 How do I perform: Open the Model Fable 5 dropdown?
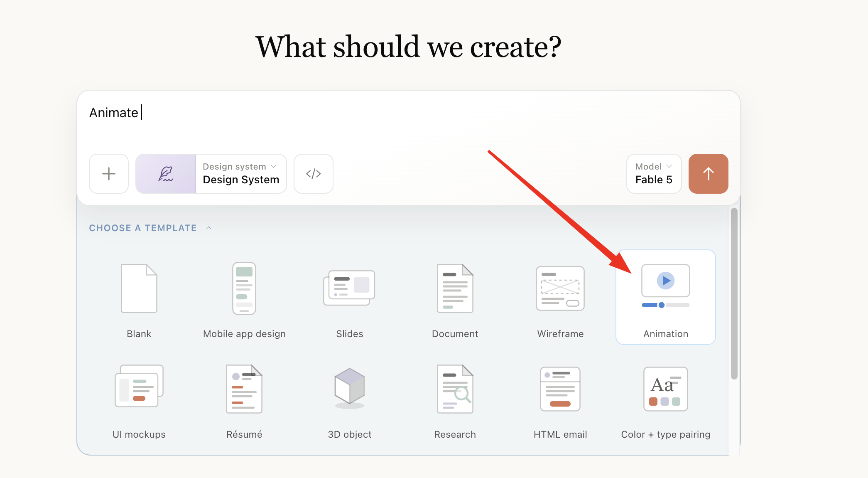pyautogui.click(x=654, y=174)
